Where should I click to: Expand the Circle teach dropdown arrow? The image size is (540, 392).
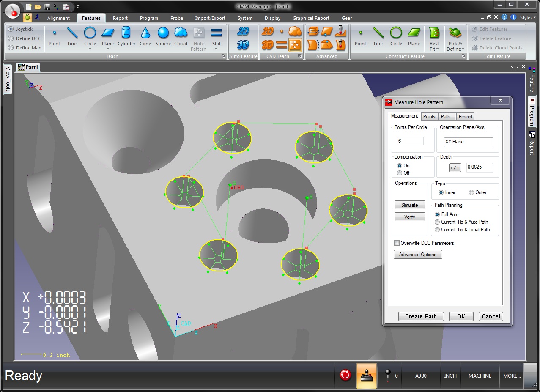(90, 49)
